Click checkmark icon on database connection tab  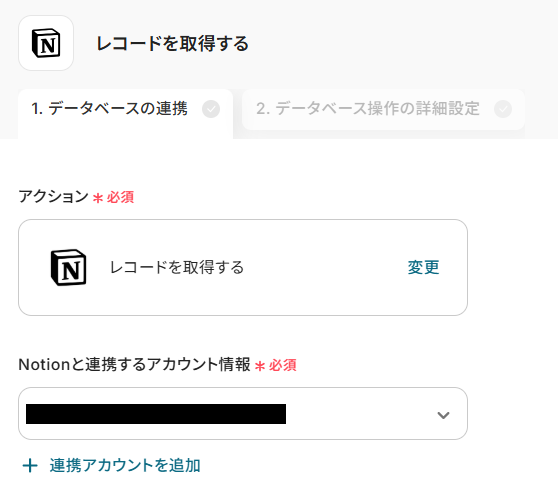[x=211, y=109]
